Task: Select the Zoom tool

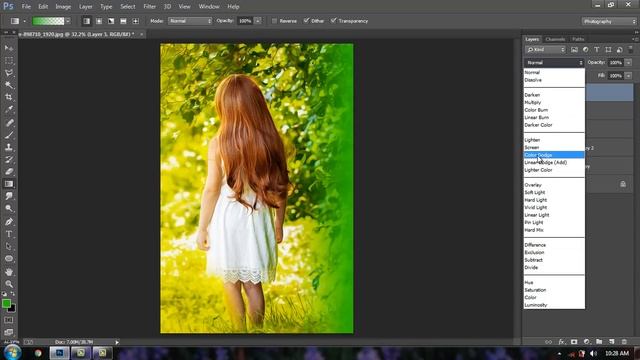Action: pyautogui.click(x=9, y=284)
